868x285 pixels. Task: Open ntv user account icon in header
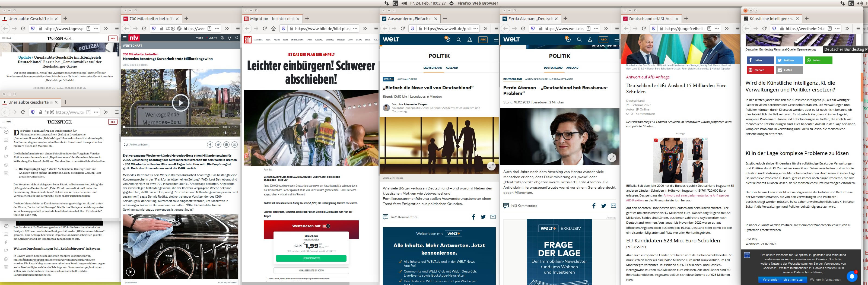click(x=222, y=38)
